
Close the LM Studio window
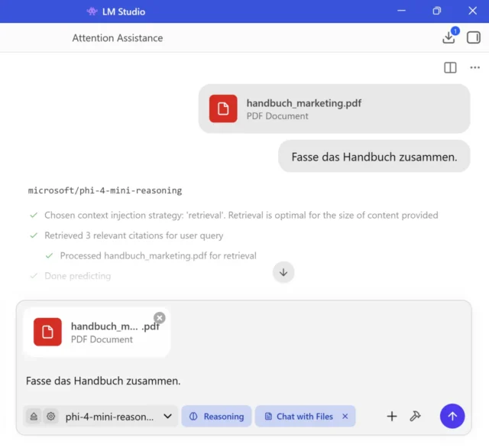(x=472, y=11)
